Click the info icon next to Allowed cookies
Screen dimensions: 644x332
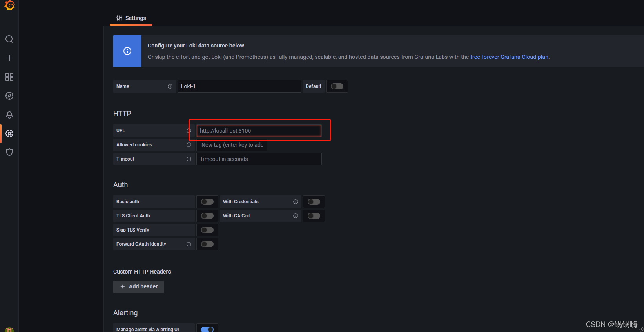pos(189,145)
